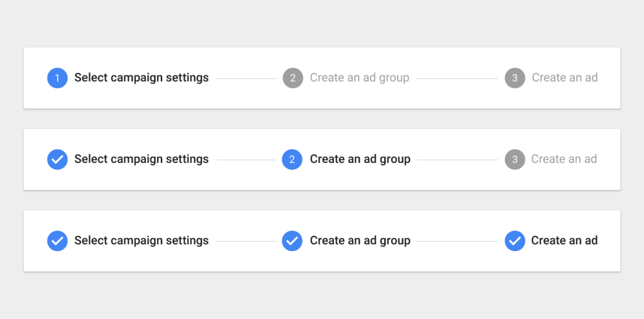Click grayed 'Create an ad' in middle stepper
The width and height of the screenshot is (644, 319).
(x=563, y=159)
